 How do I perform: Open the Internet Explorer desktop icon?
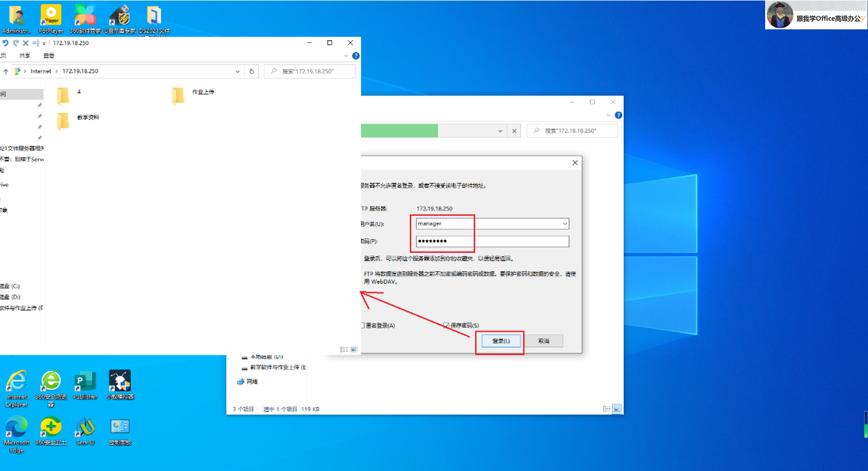17,389
